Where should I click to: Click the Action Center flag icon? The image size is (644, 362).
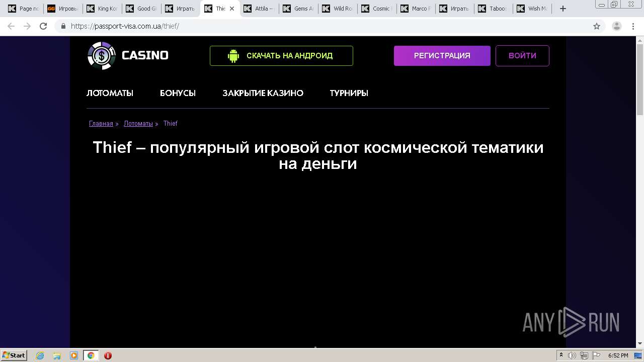point(596,355)
